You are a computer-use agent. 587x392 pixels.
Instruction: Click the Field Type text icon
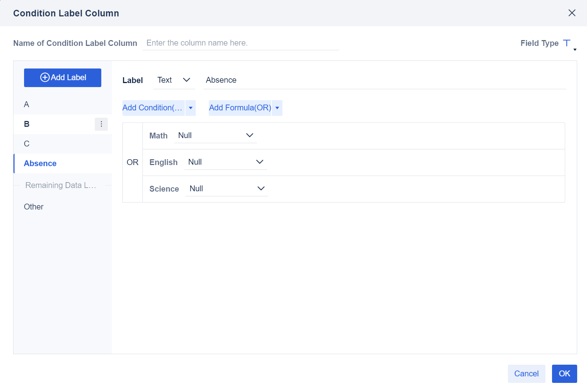tap(567, 43)
